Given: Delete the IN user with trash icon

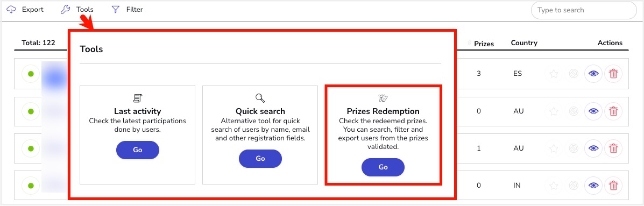Looking at the screenshot, I should pyautogui.click(x=613, y=186).
